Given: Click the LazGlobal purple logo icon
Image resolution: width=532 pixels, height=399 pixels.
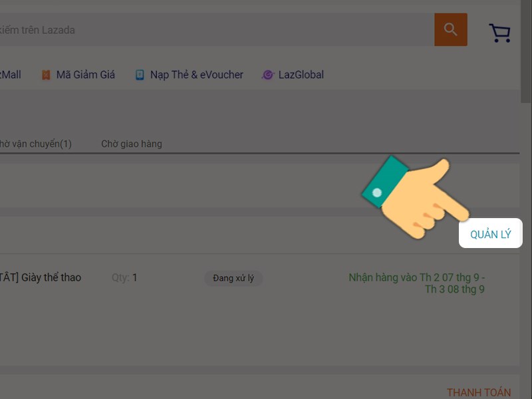Looking at the screenshot, I should pyautogui.click(x=268, y=74).
